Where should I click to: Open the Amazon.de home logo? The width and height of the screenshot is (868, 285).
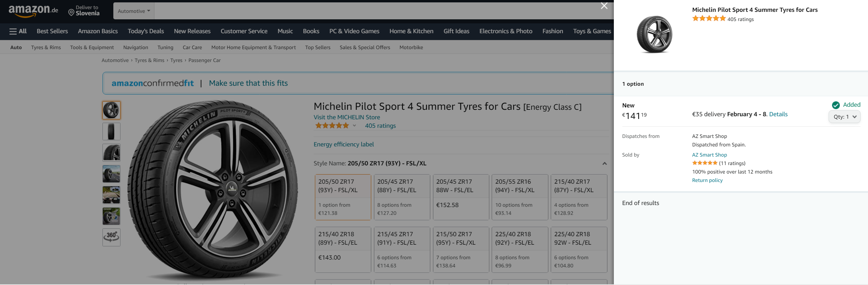click(33, 11)
